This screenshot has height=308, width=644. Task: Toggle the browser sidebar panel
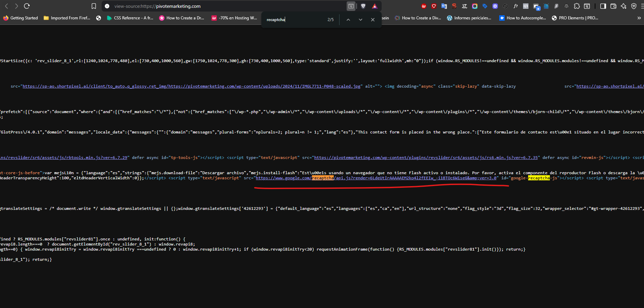point(603,6)
